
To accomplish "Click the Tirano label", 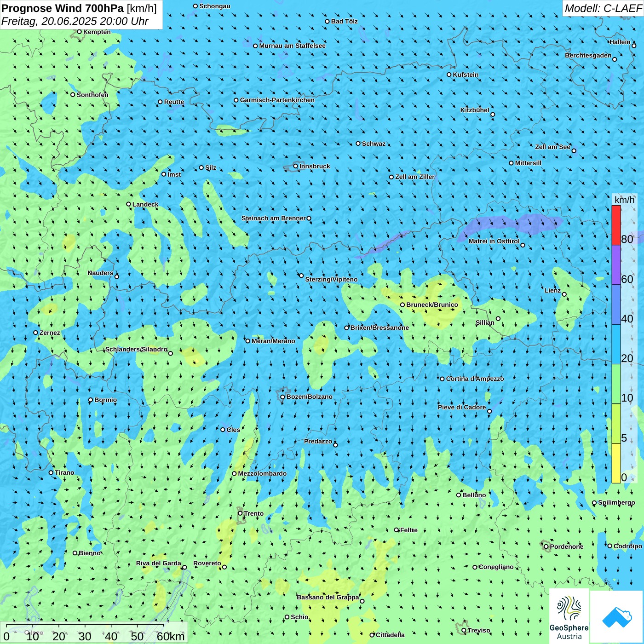I will [x=64, y=472].
